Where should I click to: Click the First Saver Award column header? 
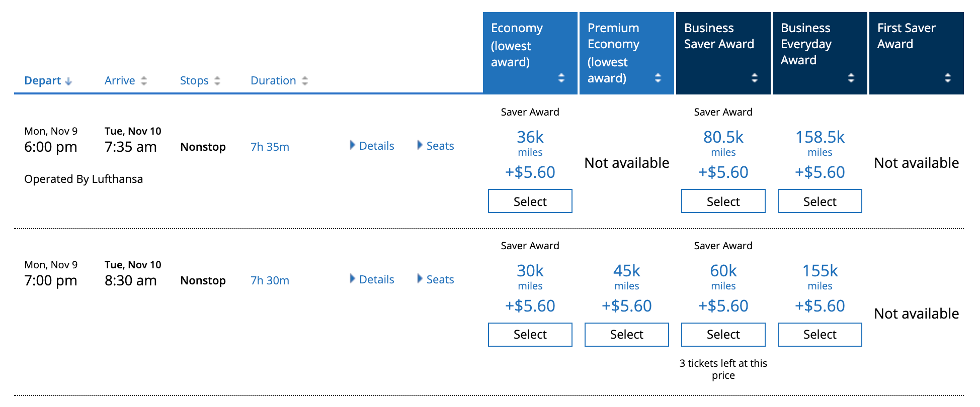pos(906,36)
